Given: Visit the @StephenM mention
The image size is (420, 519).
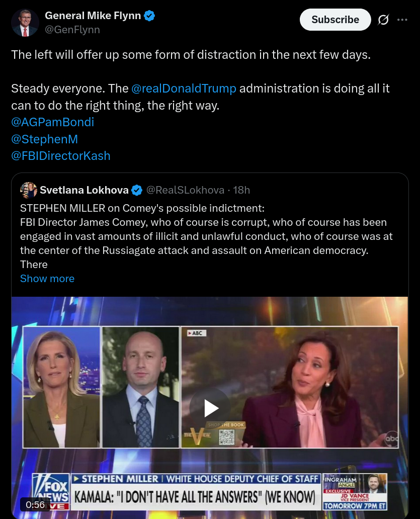Looking at the screenshot, I should 45,139.
